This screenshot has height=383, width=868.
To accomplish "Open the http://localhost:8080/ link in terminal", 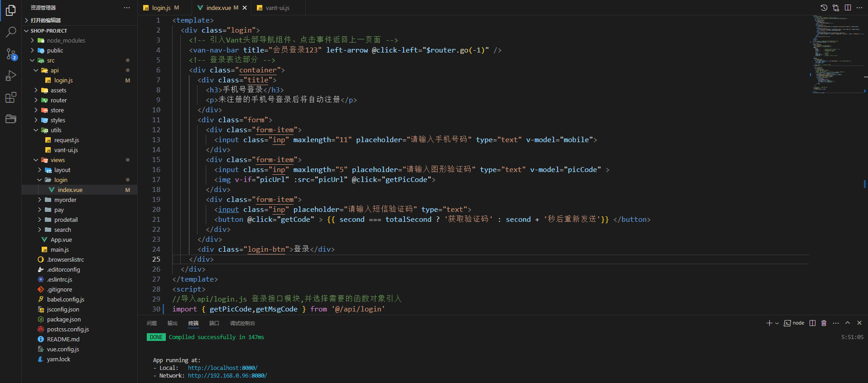I will [x=222, y=368].
